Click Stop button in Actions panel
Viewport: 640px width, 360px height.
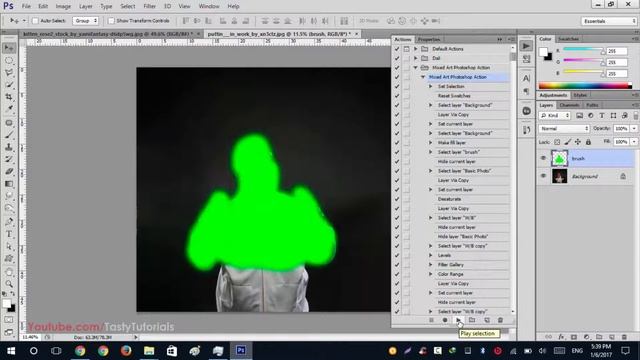431,320
